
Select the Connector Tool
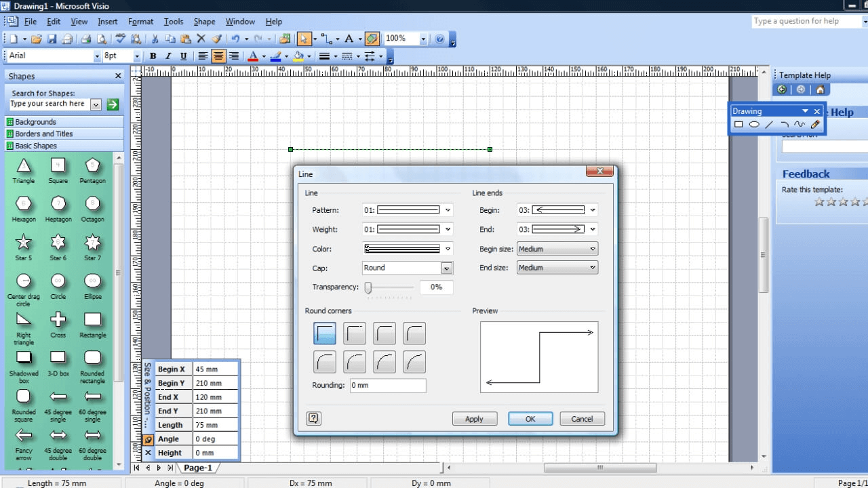[326, 39]
